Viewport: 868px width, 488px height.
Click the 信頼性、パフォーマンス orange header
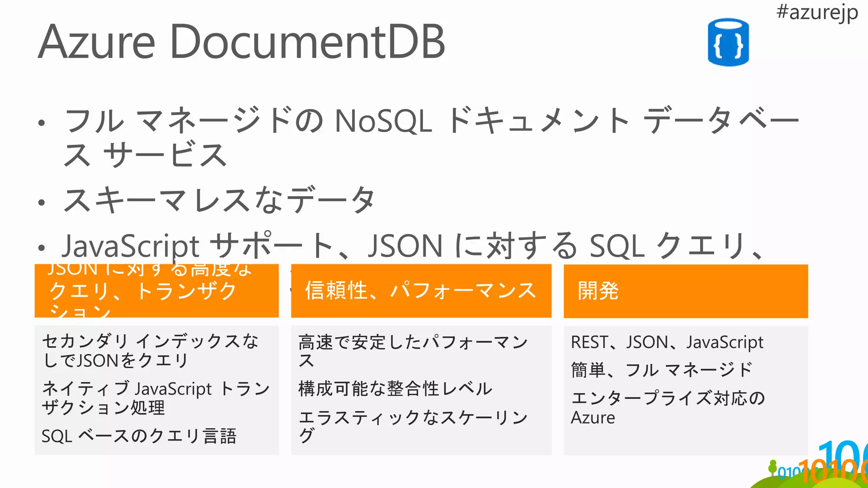click(x=421, y=291)
